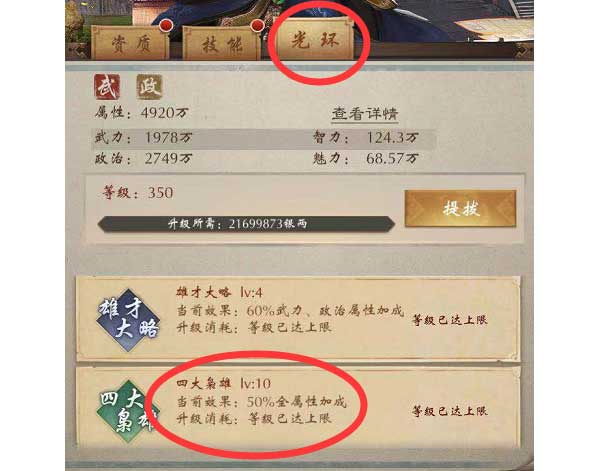Click the red notification dot on 资质 tab
This screenshot has width=600, height=471.
[x=166, y=26]
